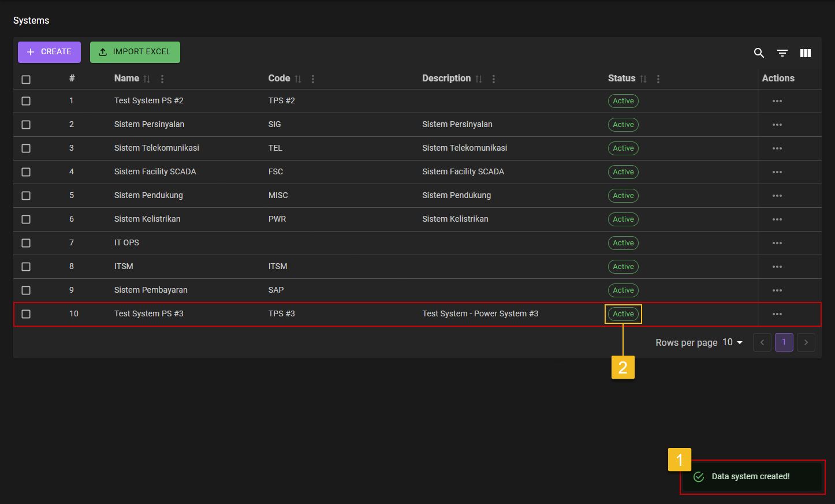835x504 pixels.
Task: Check the box for ITSM row
Action: click(26, 267)
